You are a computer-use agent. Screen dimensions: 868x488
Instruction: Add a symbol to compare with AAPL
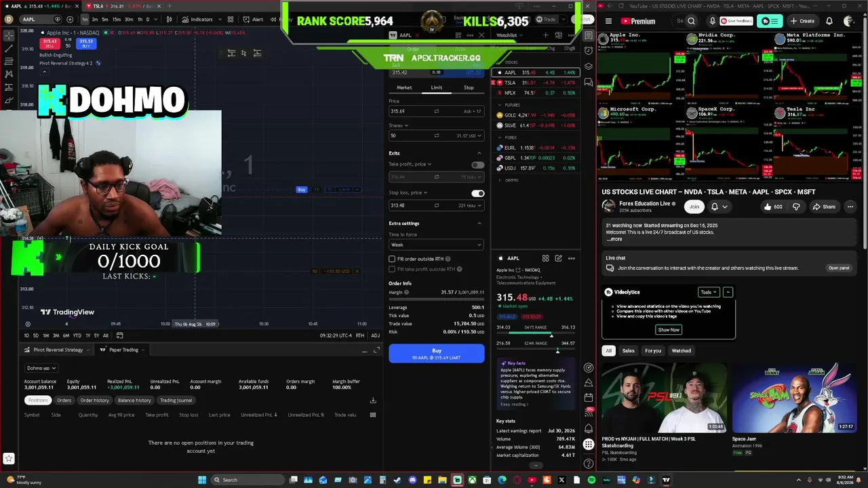[70, 19]
